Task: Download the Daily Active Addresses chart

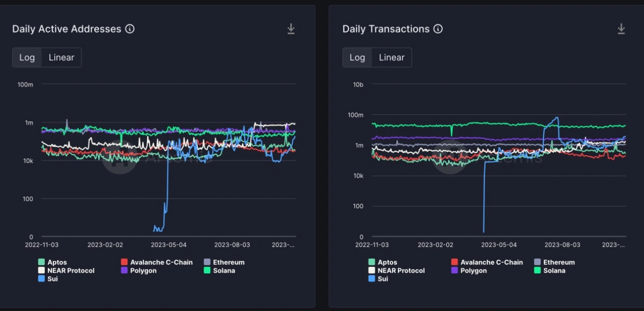Action: (x=291, y=29)
